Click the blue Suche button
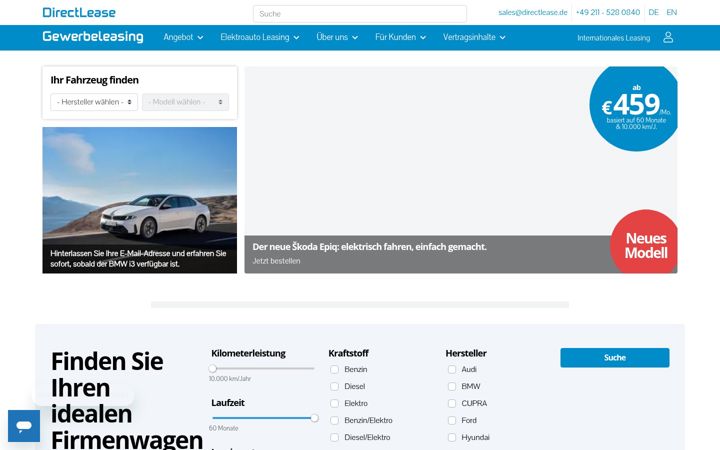This screenshot has height=450, width=720. [614, 358]
